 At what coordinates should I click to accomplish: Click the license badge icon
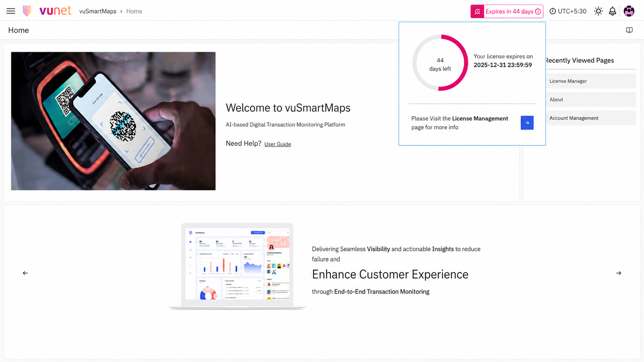click(x=477, y=12)
